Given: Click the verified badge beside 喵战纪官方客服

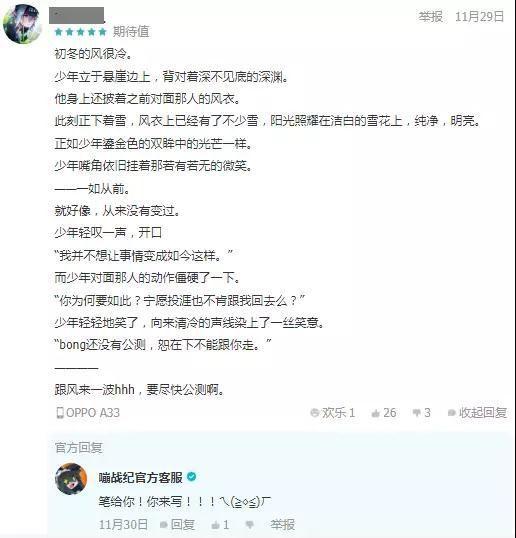Looking at the screenshot, I should click(x=192, y=477).
